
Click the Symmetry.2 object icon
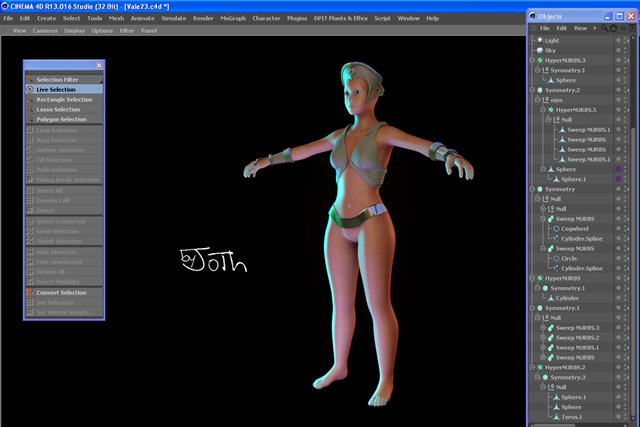coord(540,90)
